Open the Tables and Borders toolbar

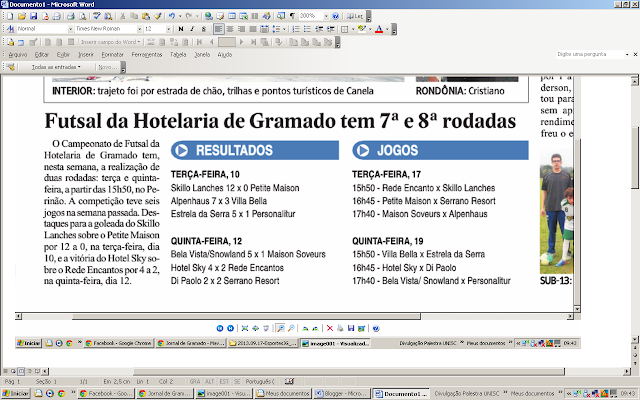coord(220,16)
